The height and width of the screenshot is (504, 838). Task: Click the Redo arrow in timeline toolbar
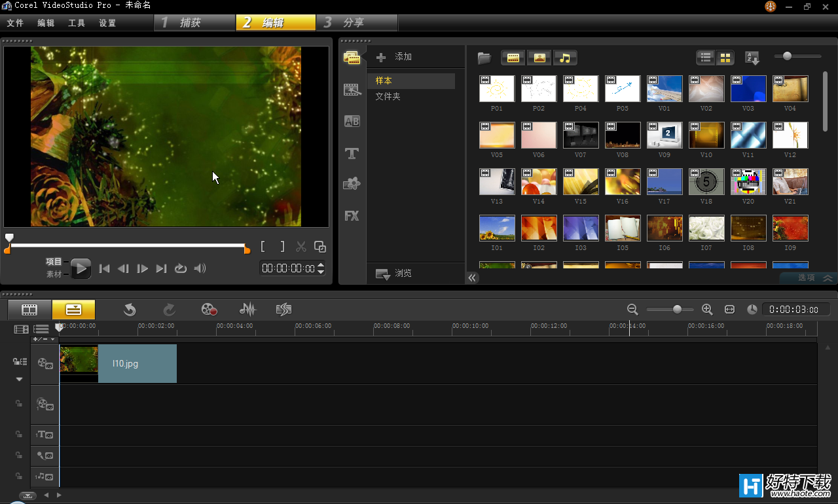point(169,310)
